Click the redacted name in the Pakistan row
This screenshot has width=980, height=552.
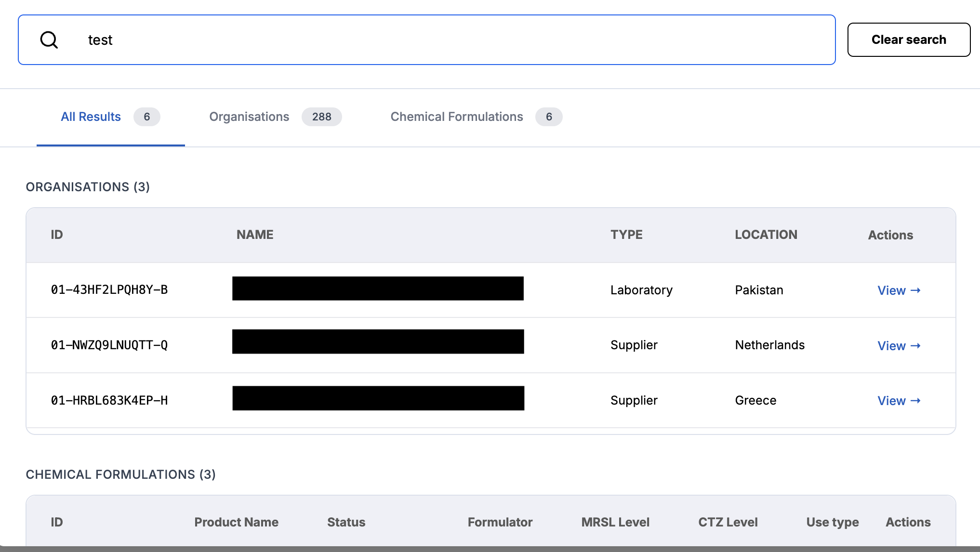[378, 289]
